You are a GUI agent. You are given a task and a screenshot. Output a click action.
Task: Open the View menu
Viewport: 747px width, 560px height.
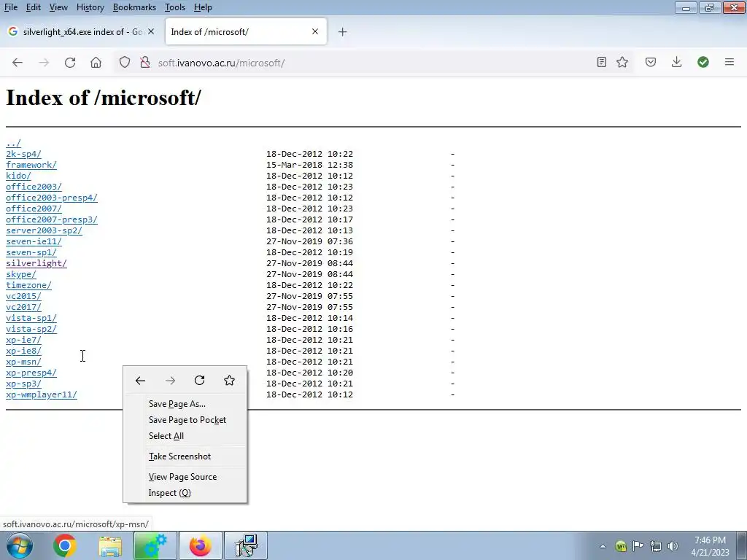pos(58,7)
